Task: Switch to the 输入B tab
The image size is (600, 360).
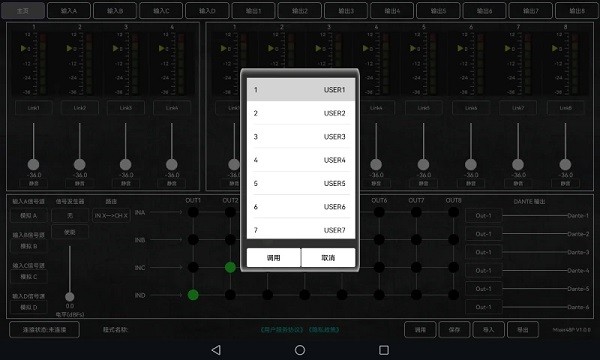Action: pyautogui.click(x=115, y=11)
